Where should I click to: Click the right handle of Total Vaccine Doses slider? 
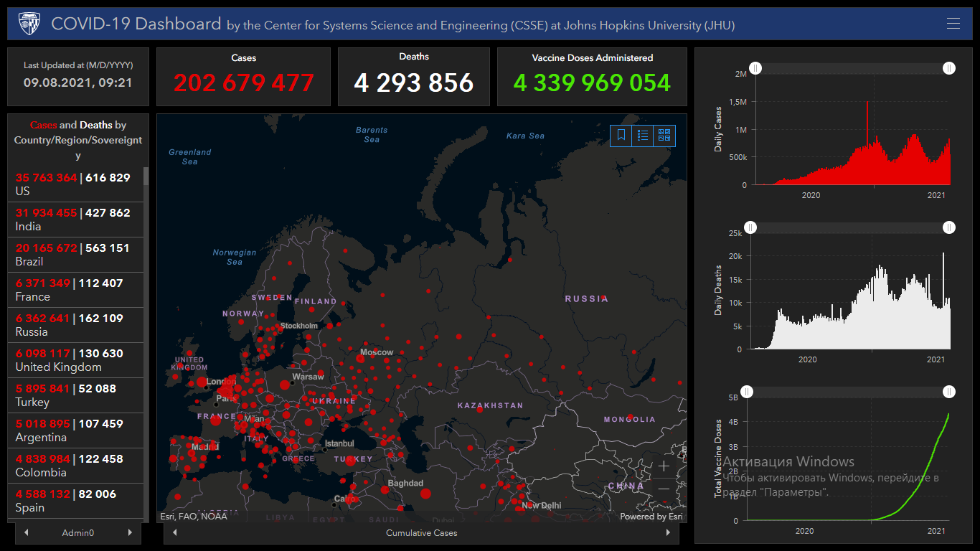pyautogui.click(x=949, y=392)
